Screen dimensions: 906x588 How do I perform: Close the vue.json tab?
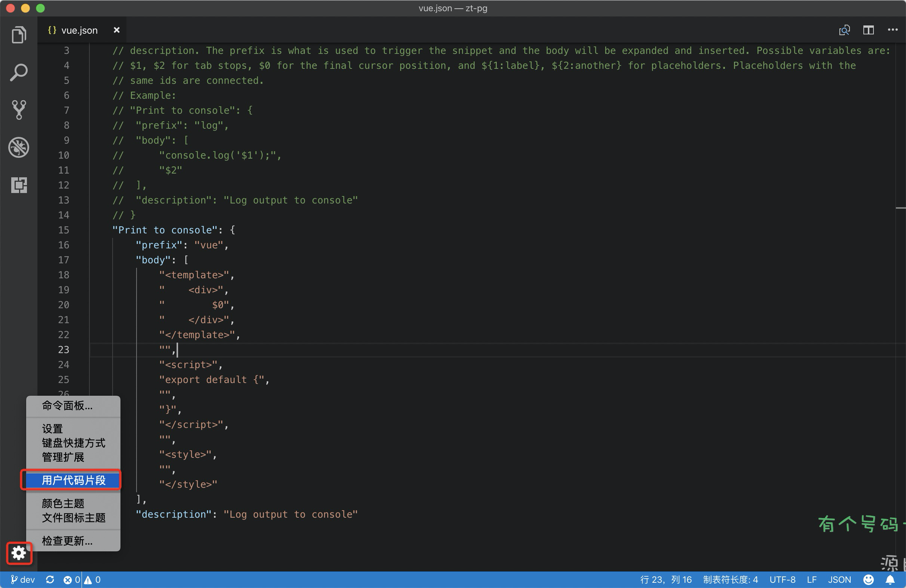[x=116, y=30]
